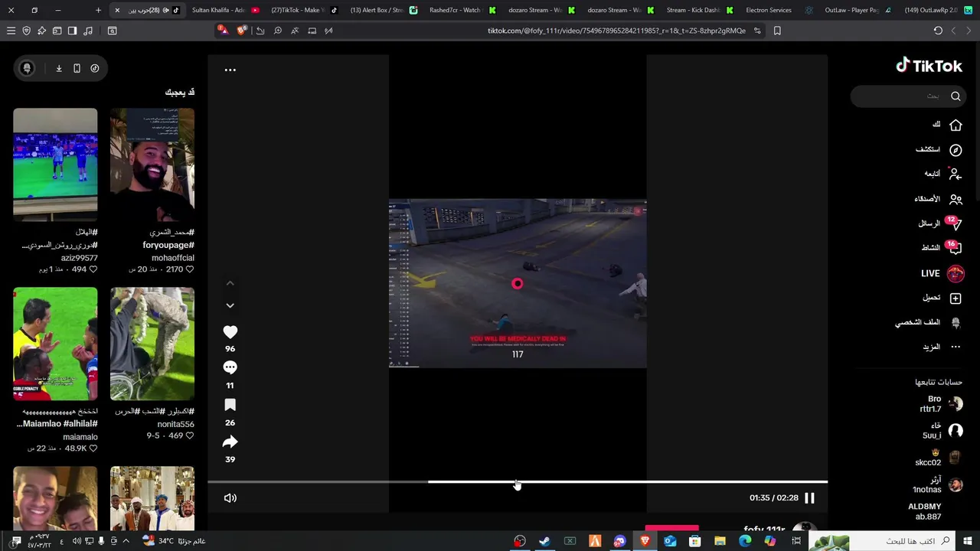Viewport: 980px width, 551px height.
Task: Open a new browser tab
Action: tap(98, 10)
